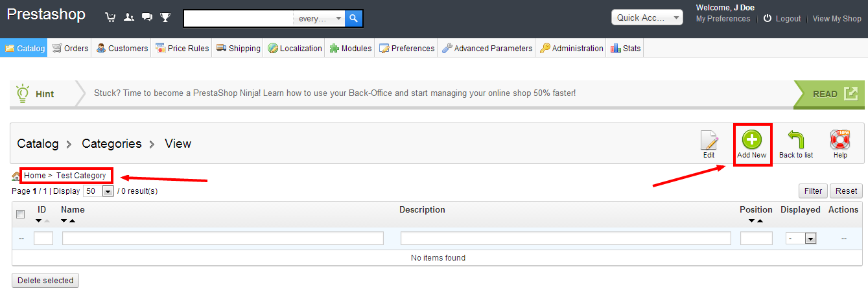Click the Home breadcrumb link
This screenshot has height=293, width=868.
35,176
